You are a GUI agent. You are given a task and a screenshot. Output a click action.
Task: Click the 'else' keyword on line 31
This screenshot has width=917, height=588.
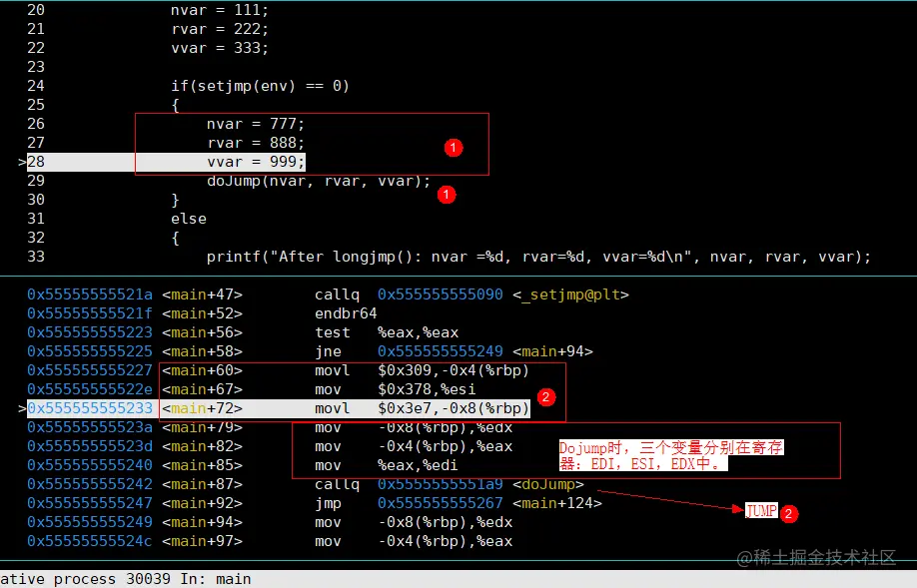[189, 219]
